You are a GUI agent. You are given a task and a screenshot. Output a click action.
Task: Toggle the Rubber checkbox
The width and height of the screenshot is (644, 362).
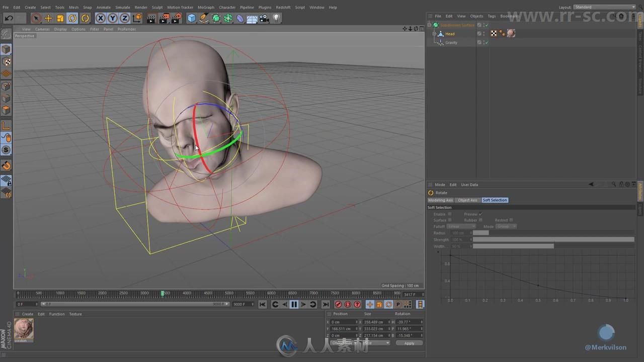coord(480,220)
